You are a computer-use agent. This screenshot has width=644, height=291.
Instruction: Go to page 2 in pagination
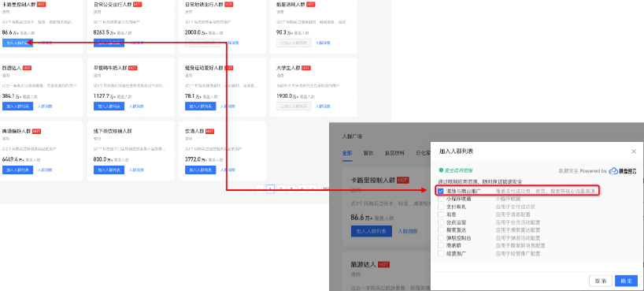point(280,189)
